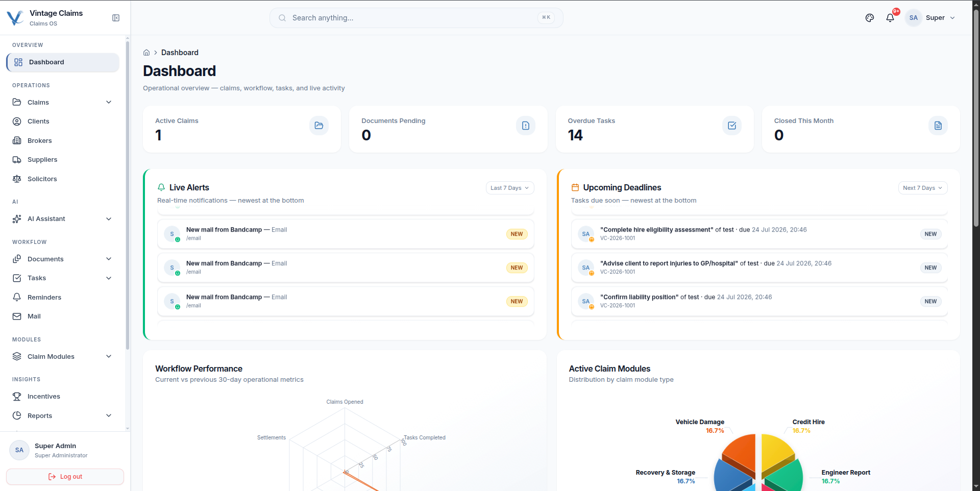The image size is (980, 491).
Task: Click the Claims Opened radar axis label
Action: 345,402
